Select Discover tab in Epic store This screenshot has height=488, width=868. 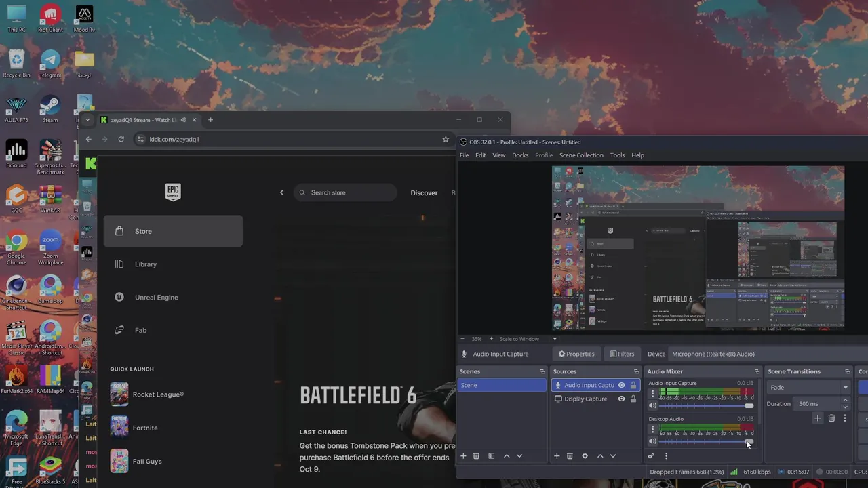click(424, 192)
